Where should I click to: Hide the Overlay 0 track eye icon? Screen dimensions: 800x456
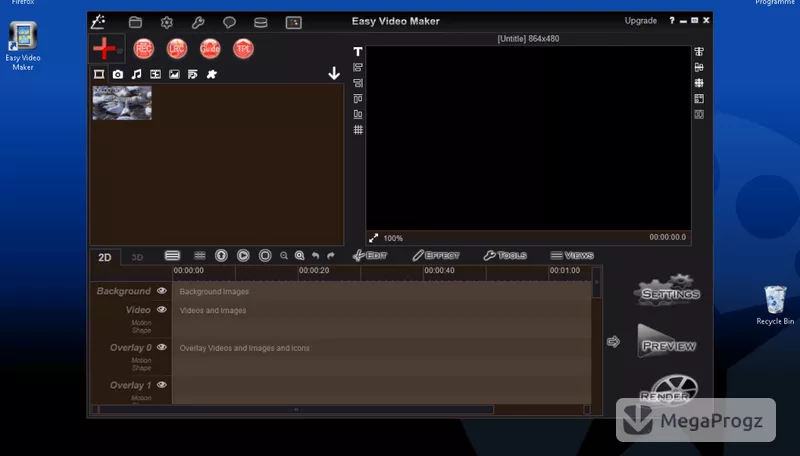[x=162, y=347]
